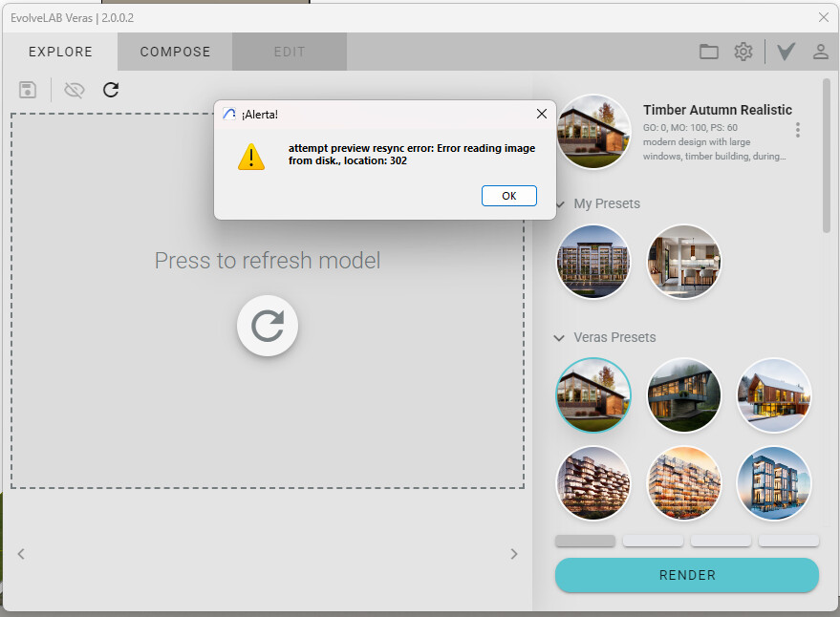Screen dimensions: 840x617
Task: Select the second render count bar
Action: coord(653,541)
